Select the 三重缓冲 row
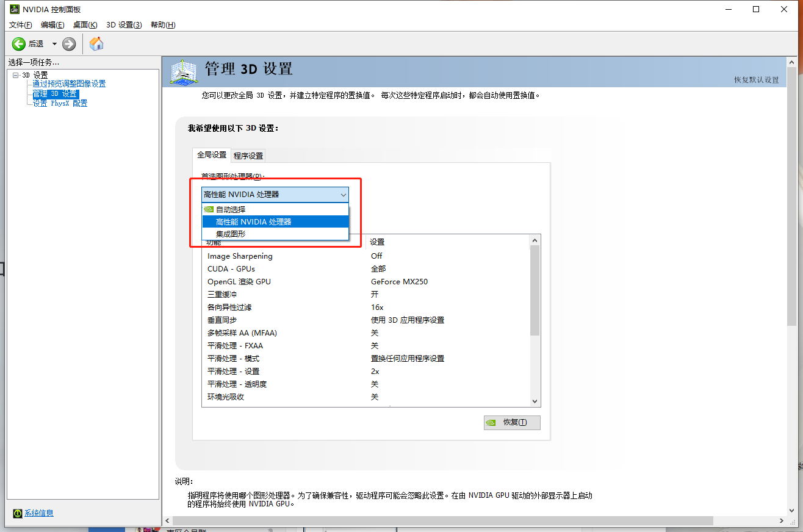Screen dimensions: 803x532 [365, 295]
